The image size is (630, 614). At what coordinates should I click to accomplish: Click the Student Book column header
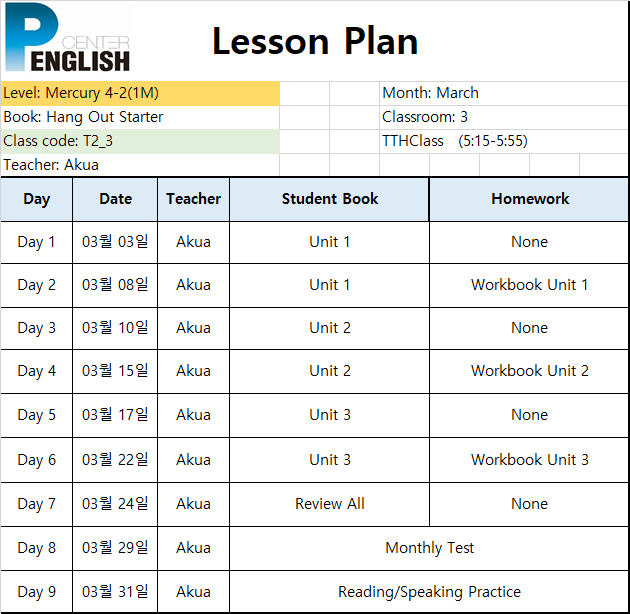click(x=329, y=199)
